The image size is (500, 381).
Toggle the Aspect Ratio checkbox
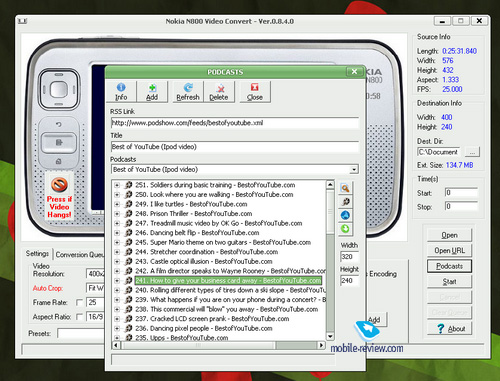pos(79,317)
